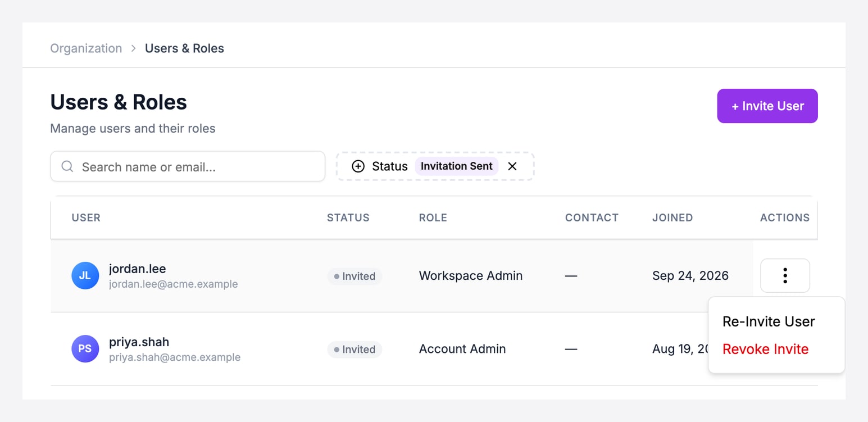868x422 pixels.
Task: Click the Manage users and their roles subtitle
Action: point(133,129)
